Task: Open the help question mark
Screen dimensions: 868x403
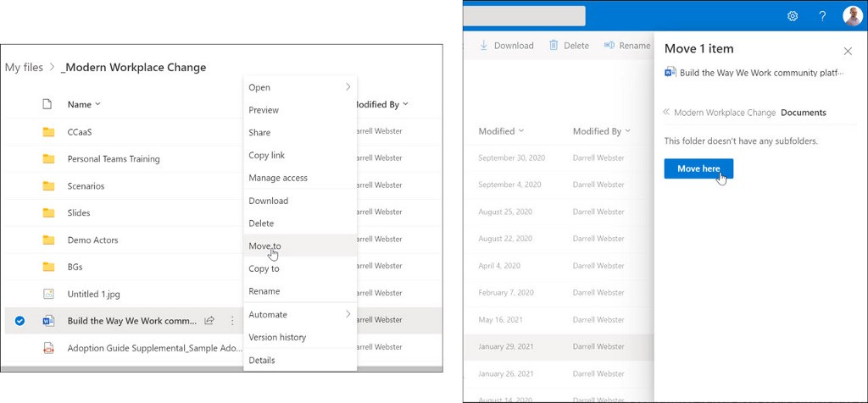Action: coord(822,16)
